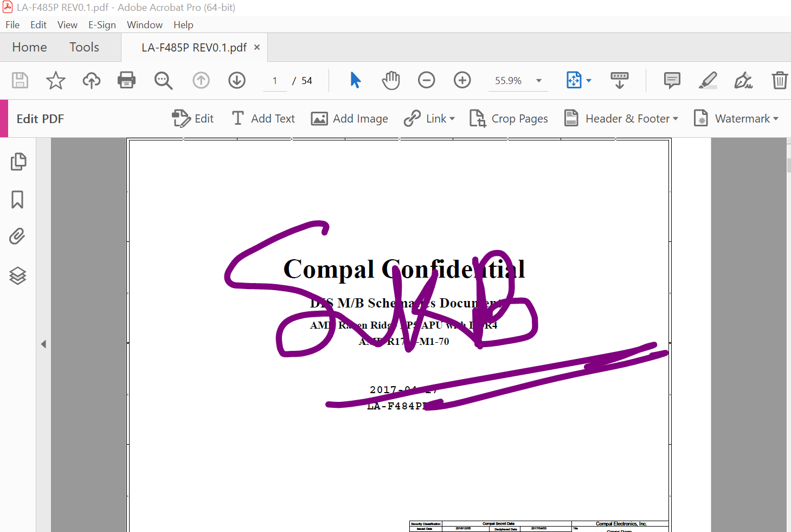
Task: Open the Layers side panel
Action: tap(17, 275)
